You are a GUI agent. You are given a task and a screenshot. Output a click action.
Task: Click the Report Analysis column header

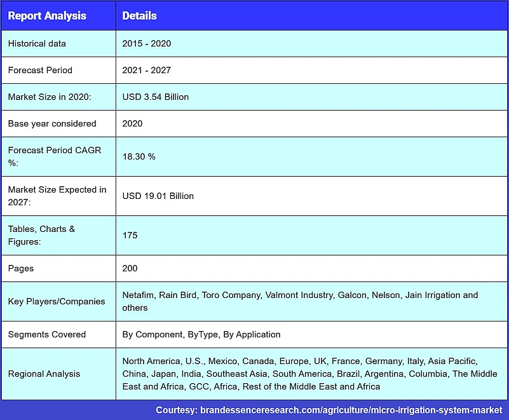pyautogui.click(x=47, y=15)
